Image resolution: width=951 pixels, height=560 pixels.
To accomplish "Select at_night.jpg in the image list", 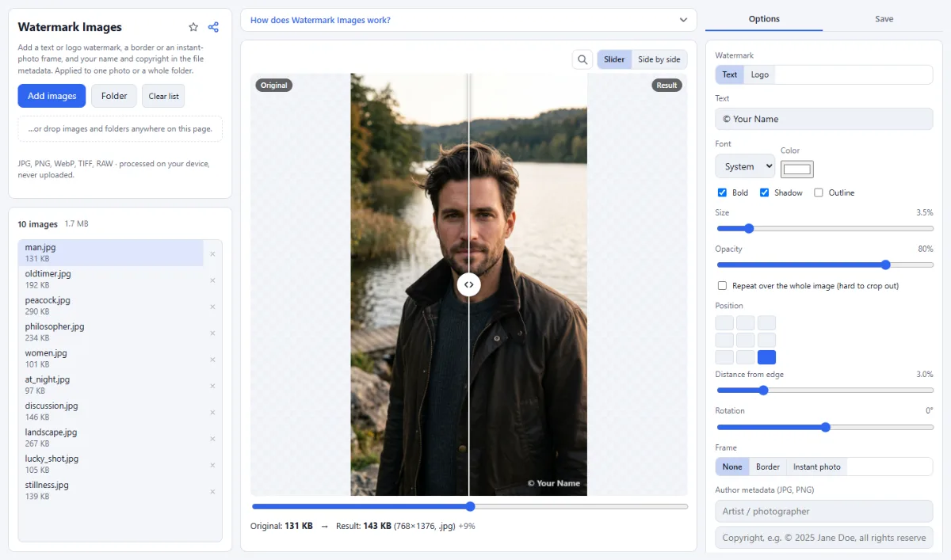I will click(111, 385).
